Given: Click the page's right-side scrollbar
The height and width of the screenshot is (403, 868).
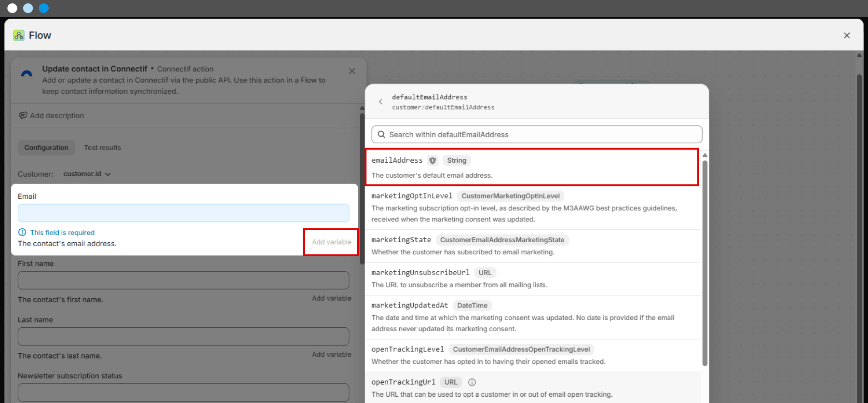Looking at the screenshot, I should pyautogui.click(x=859, y=239).
